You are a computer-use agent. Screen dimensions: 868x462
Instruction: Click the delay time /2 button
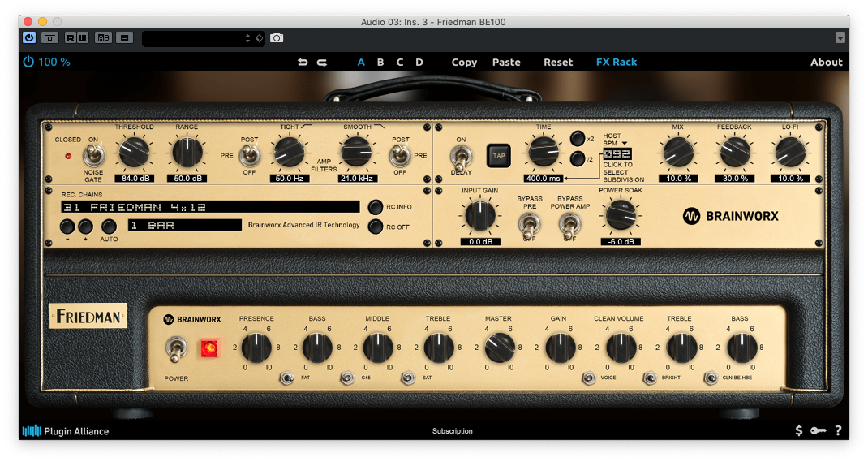[x=578, y=159]
